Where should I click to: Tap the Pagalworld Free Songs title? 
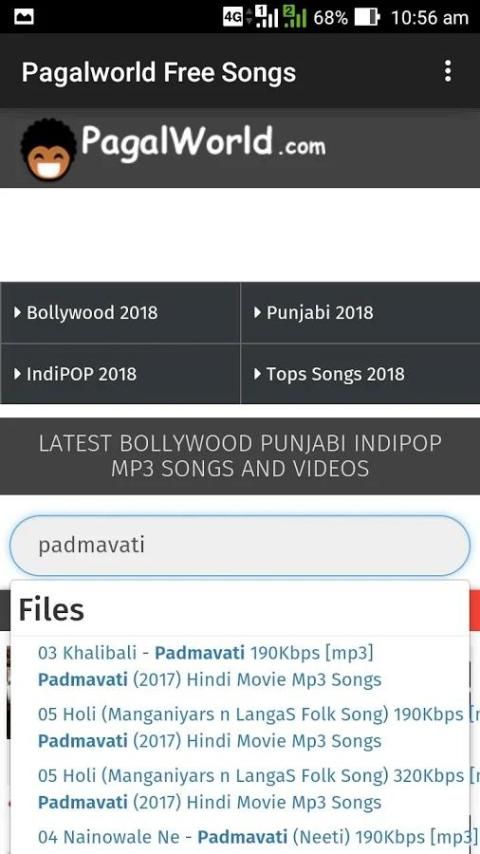point(159,72)
